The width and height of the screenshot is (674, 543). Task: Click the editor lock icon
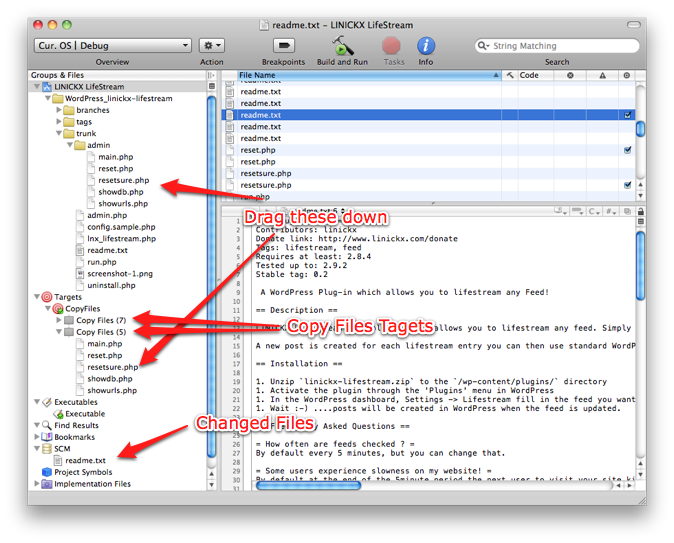tap(640, 211)
